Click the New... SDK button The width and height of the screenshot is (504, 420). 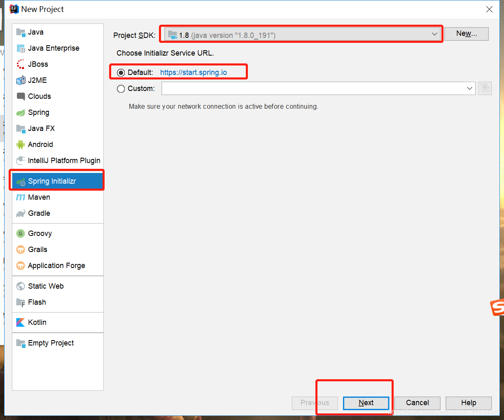tap(467, 34)
